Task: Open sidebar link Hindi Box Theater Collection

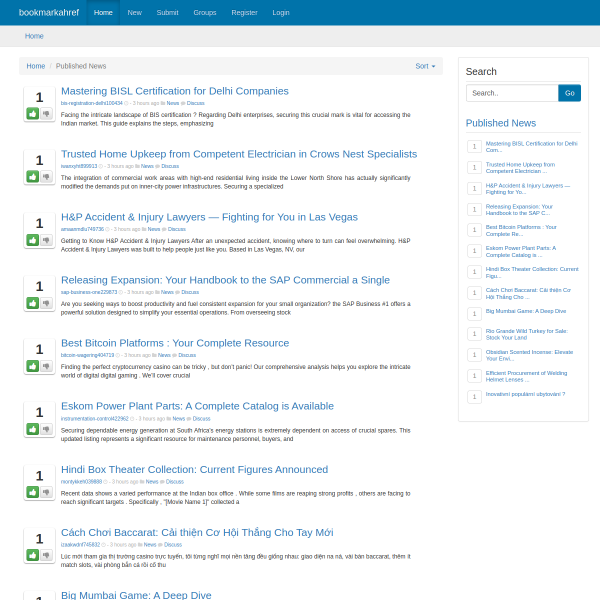Action: [532, 272]
